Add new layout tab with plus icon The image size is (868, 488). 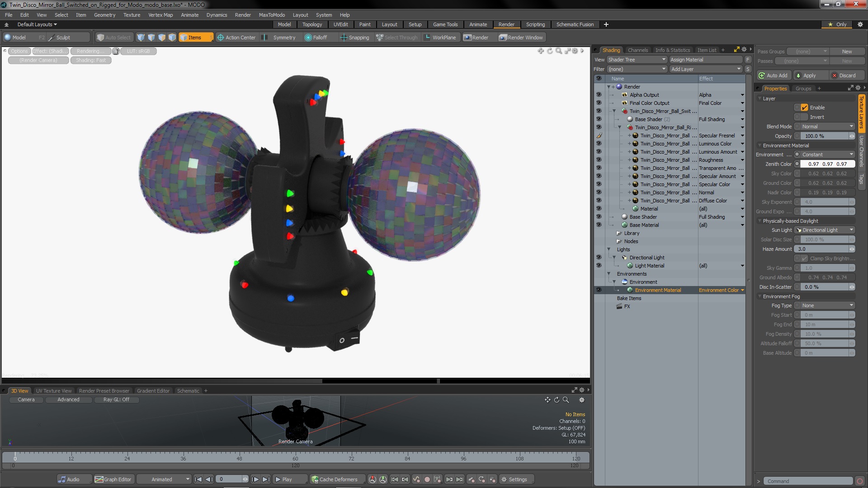[x=606, y=24]
